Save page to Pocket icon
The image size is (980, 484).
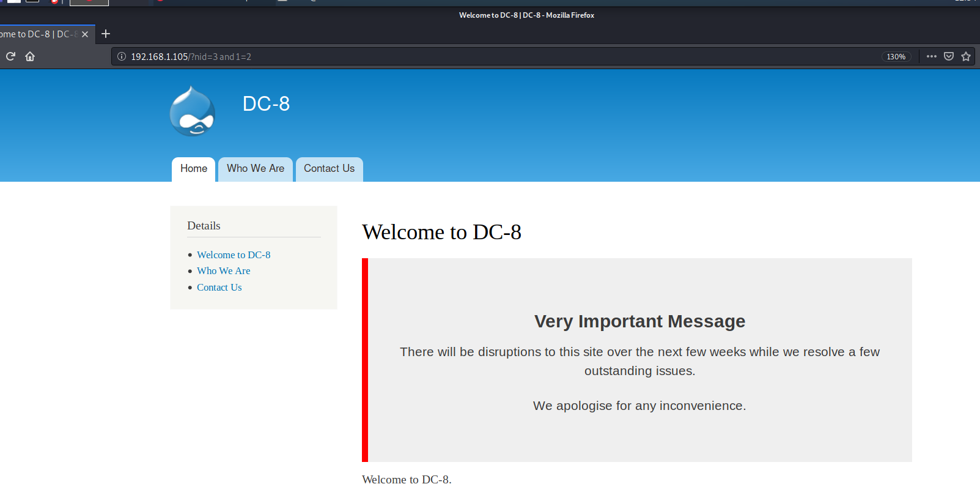tap(949, 56)
